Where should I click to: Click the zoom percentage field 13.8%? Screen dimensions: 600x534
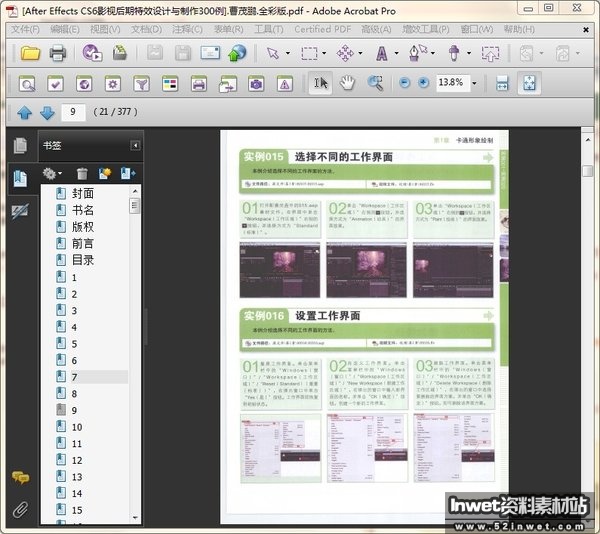tap(453, 83)
